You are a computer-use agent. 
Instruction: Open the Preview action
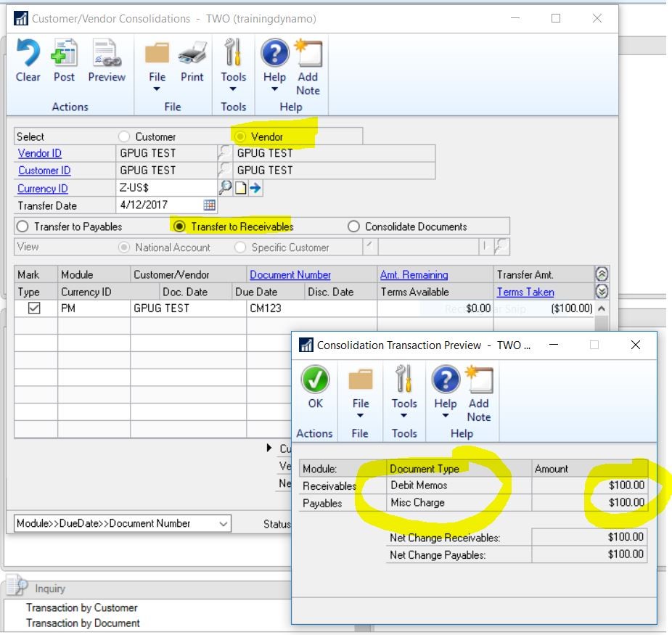[x=107, y=54]
